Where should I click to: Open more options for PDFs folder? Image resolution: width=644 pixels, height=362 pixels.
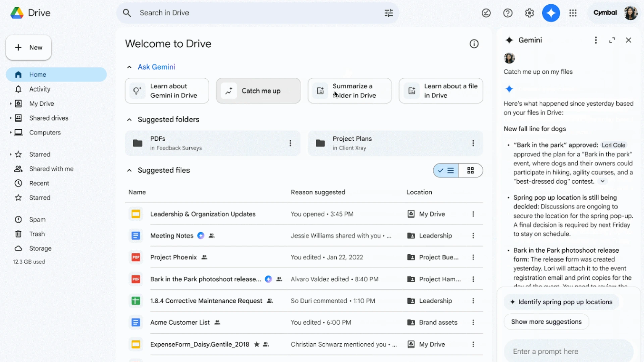[x=290, y=143]
